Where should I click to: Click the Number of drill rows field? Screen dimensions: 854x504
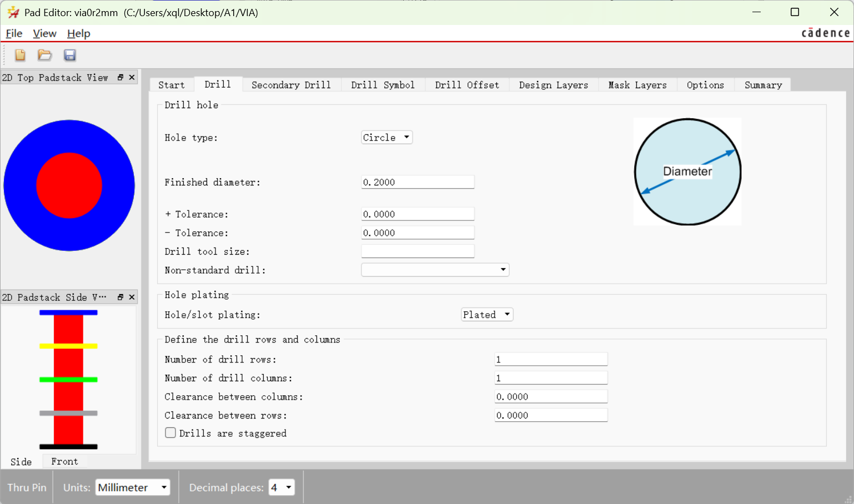point(551,359)
